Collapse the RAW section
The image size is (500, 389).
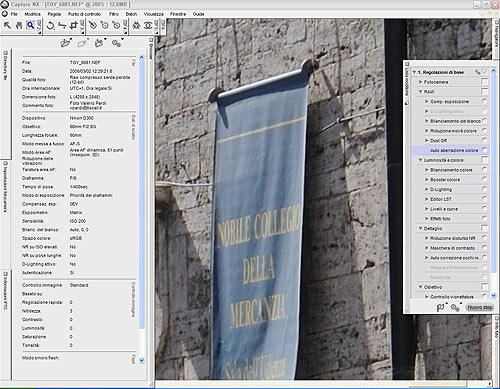point(420,91)
